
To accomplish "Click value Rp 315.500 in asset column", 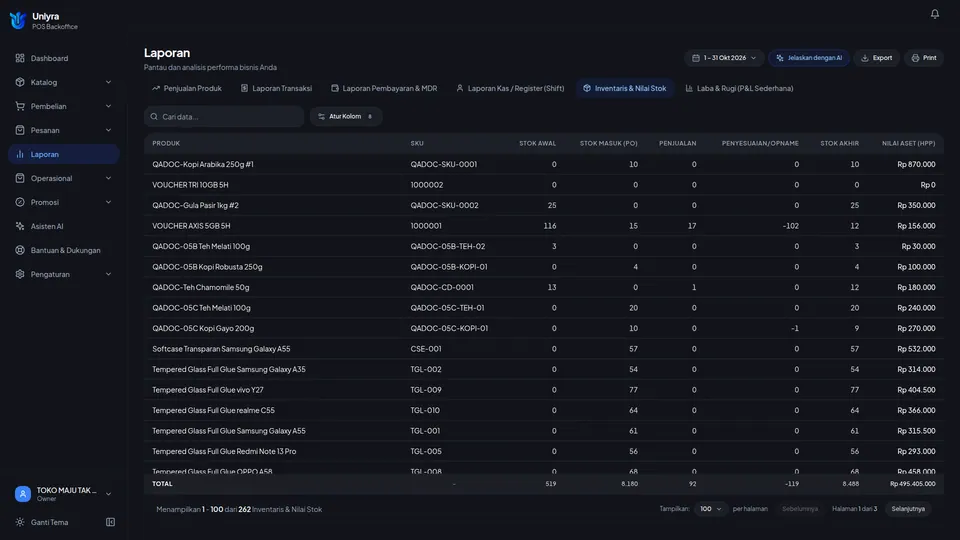I will coord(916,431).
